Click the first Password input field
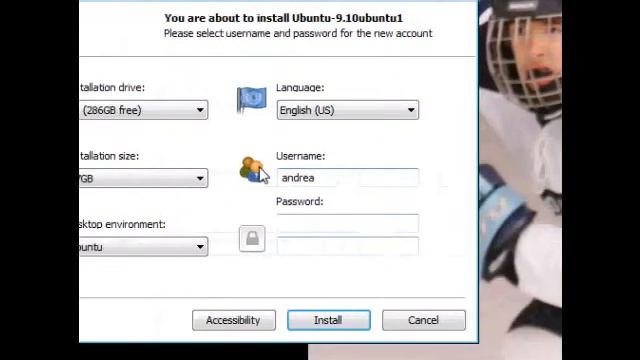This screenshot has width=640, height=360. click(348, 223)
